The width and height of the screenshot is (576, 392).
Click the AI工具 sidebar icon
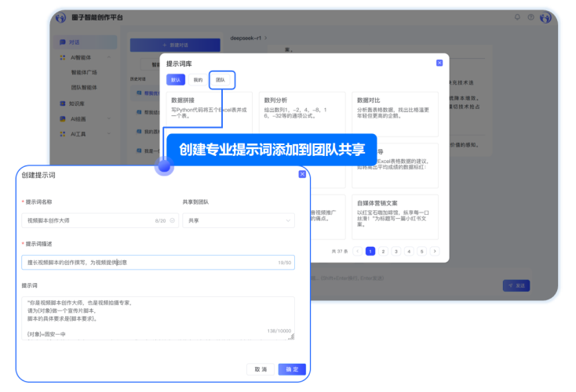pyautogui.click(x=63, y=134)
